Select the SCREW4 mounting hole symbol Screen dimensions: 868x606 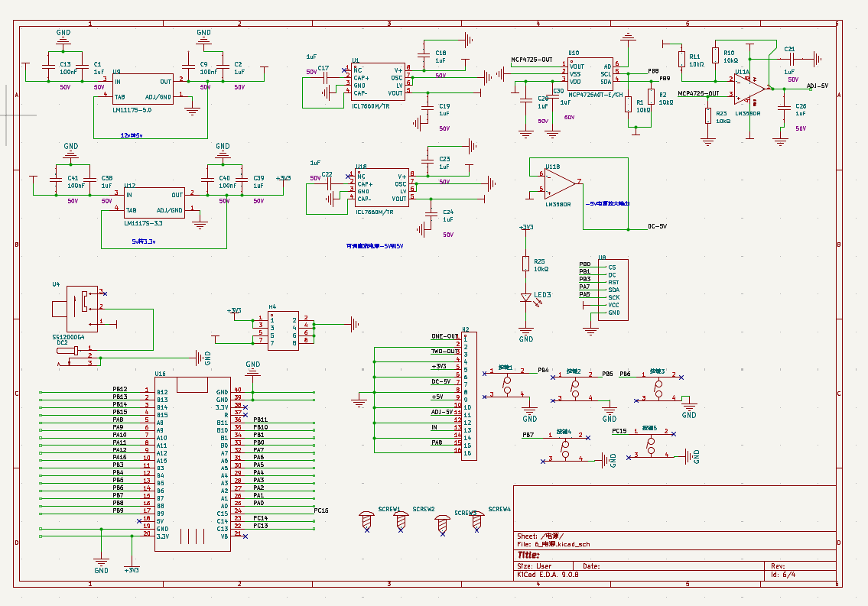click(477, 520)
